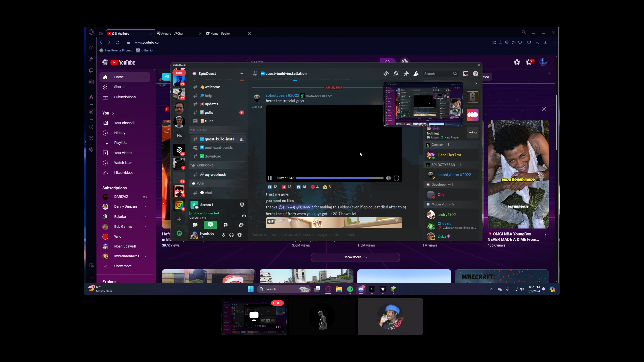644x362 pixels.
Task: Open the polls channel
Action: point(209,113)
